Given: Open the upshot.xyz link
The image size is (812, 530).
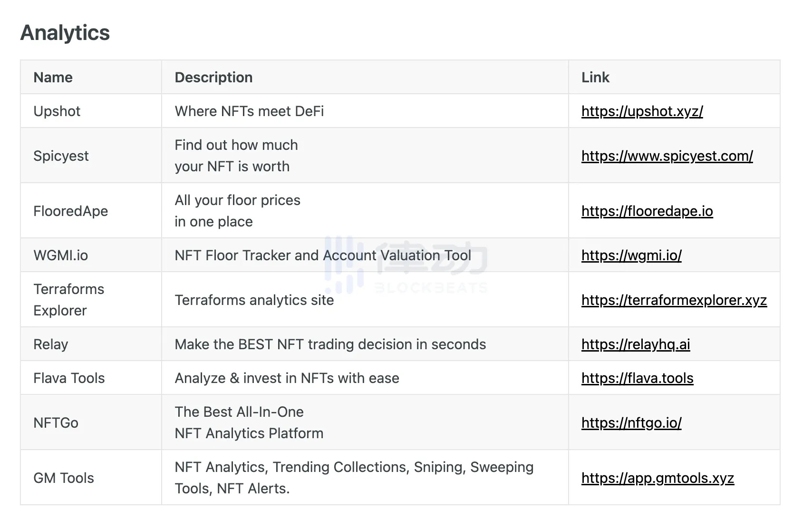Looking at the screenshot, I should tap(642, 111).
